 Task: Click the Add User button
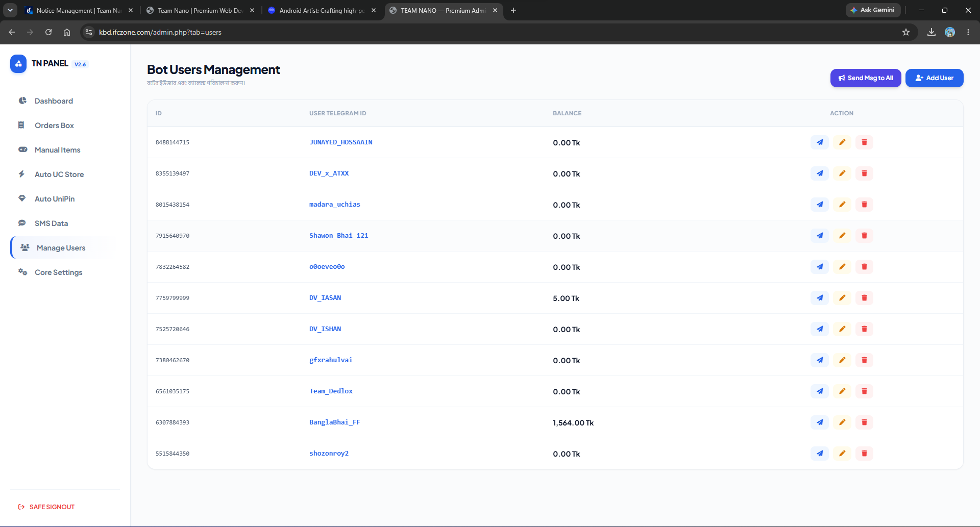pyautogui.click(x=934, y=78)
